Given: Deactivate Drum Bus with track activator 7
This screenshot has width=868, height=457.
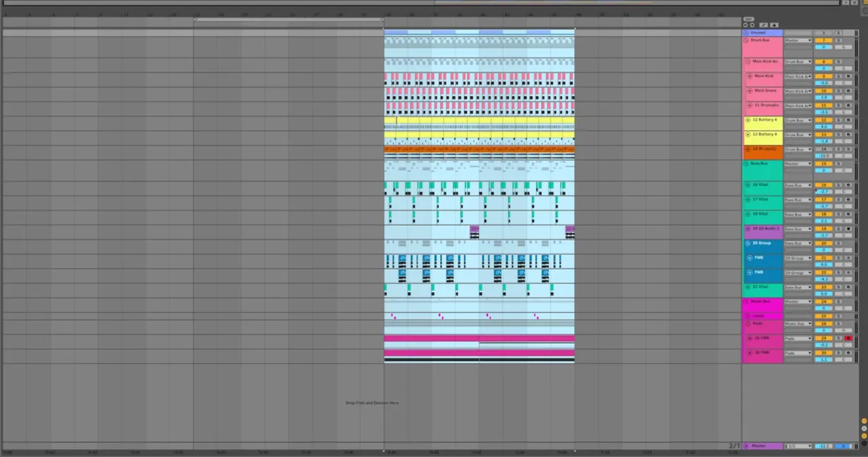Looking at the screenshot, I should (x=823, y=40).
